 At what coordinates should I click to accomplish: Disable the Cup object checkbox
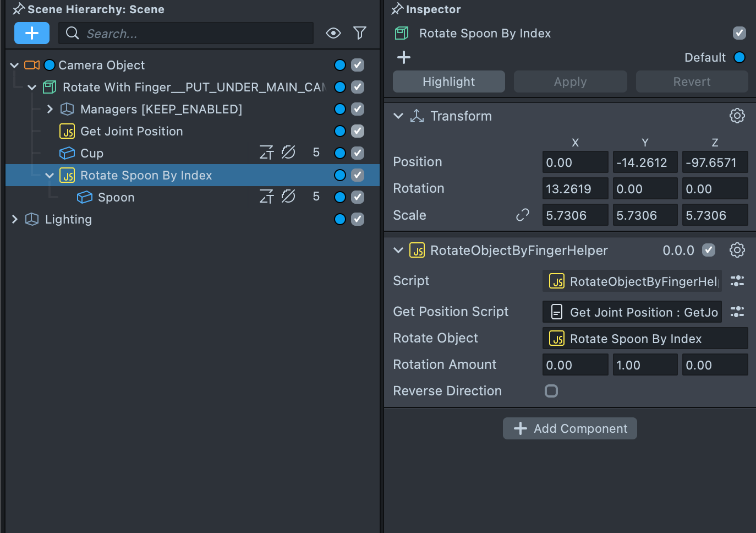358,153
